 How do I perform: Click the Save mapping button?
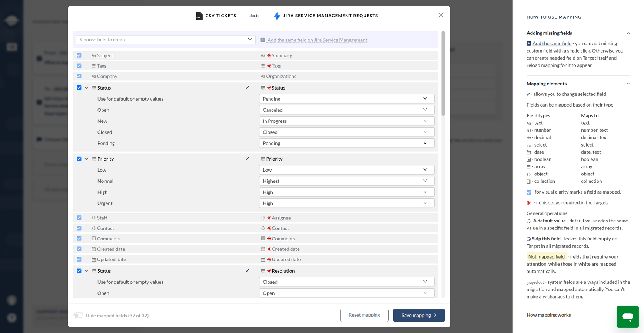[x=419, y=315]
